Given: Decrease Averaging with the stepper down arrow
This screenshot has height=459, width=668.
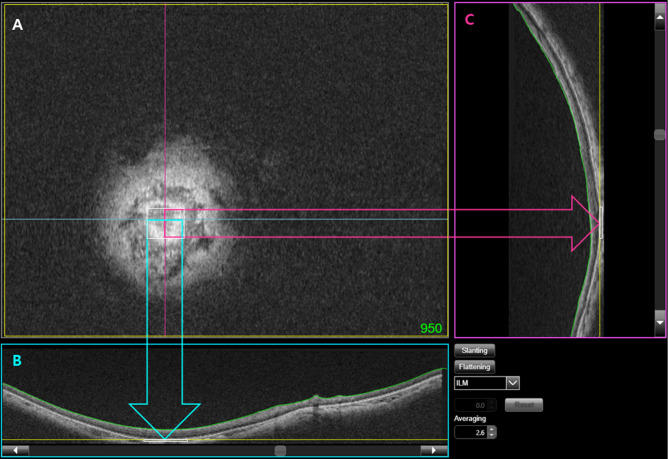Looking at the screenshot, I should (492, 435).
